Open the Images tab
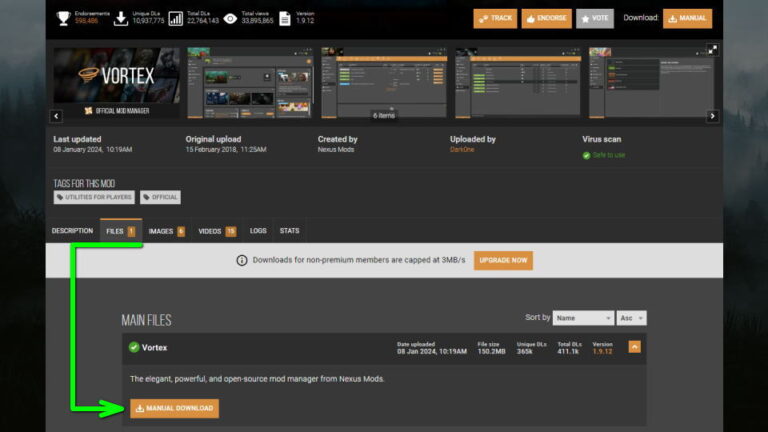Screen dimensions: 768x432 tap(166, 231)
